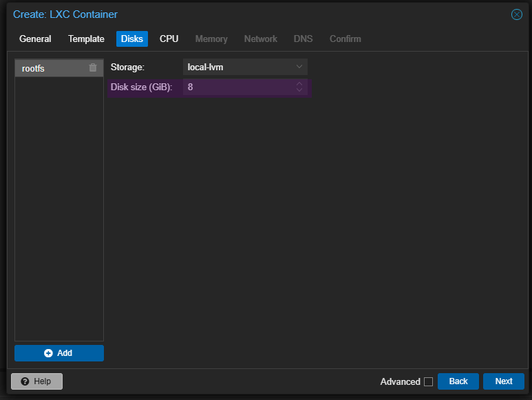Delete rootfs disk via trash icon
Screen dimensions: 532x400
pos(93,68)
